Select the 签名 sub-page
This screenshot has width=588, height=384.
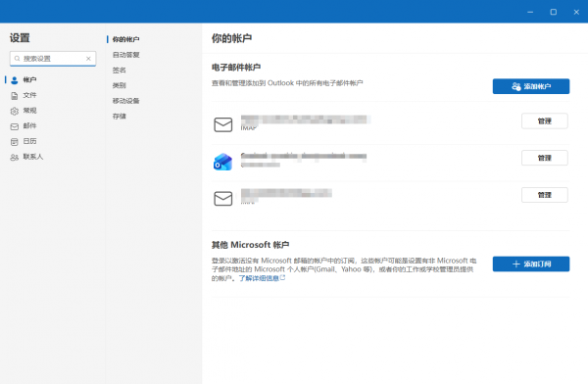pos(119,71)
